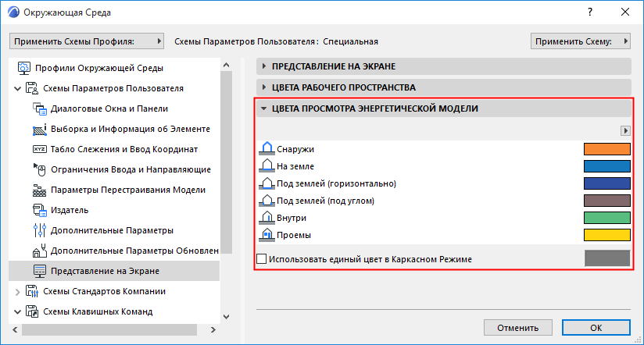Click the Схемы Клавишных Команд icon
Screen dimensions: 644x345
point(32,311)
